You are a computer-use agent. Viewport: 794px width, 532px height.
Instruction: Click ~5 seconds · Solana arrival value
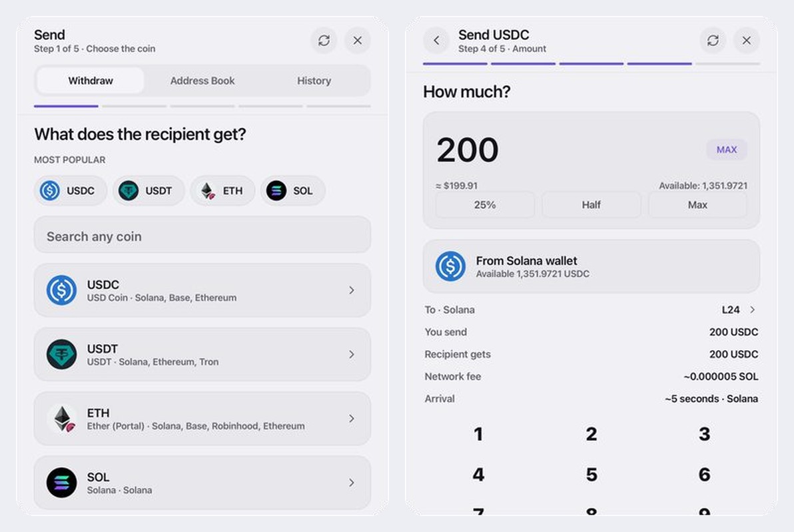711,399
